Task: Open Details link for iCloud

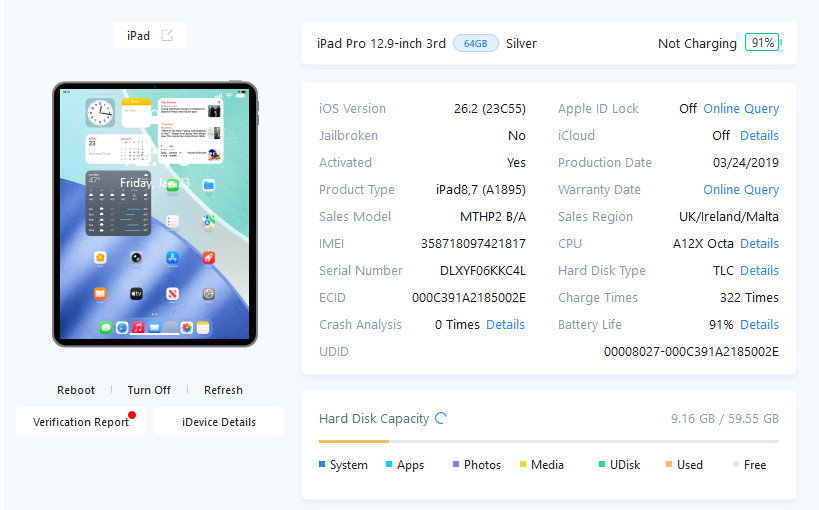Action: 759,135
